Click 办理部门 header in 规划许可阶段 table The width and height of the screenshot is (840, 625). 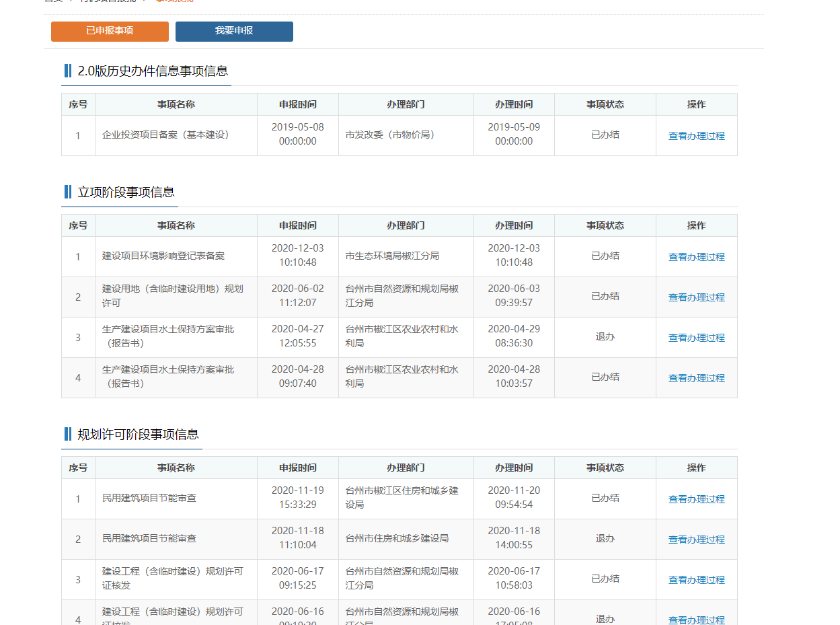(406, 468)
